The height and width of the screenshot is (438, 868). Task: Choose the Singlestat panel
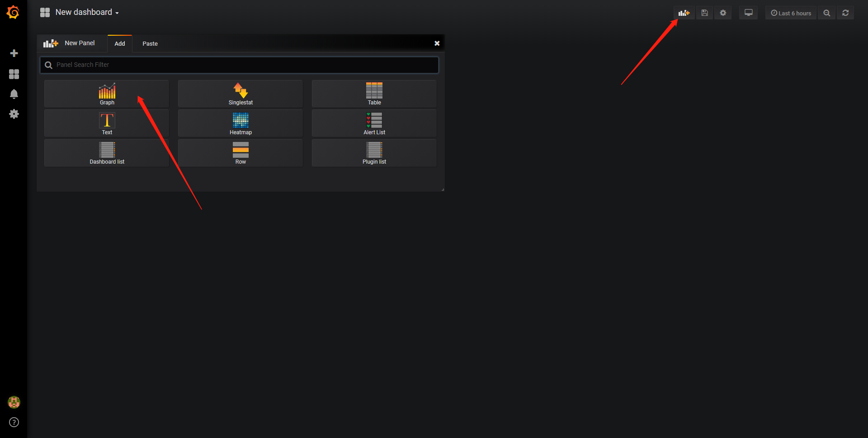(241, 94)
